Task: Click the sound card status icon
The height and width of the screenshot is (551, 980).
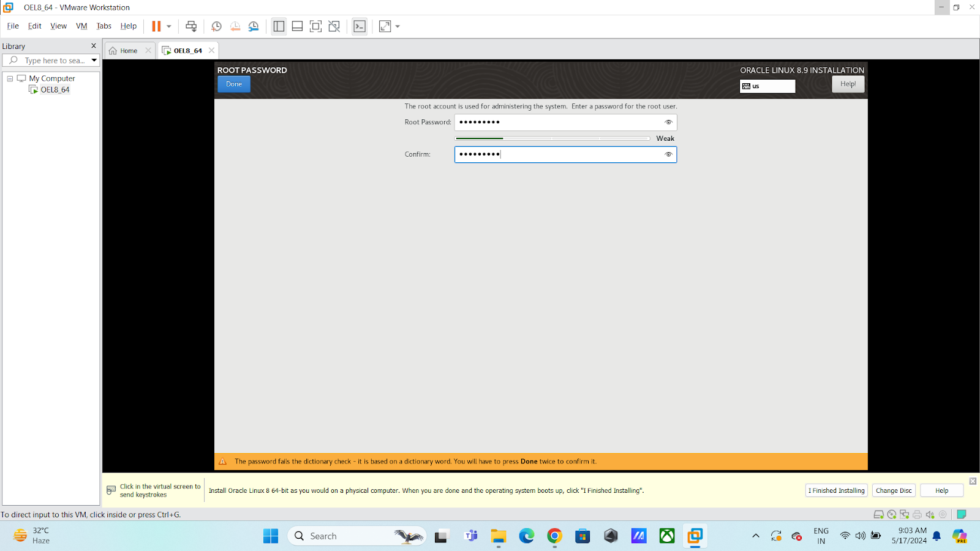Action: pyautogui.click(x=930, y=515)
